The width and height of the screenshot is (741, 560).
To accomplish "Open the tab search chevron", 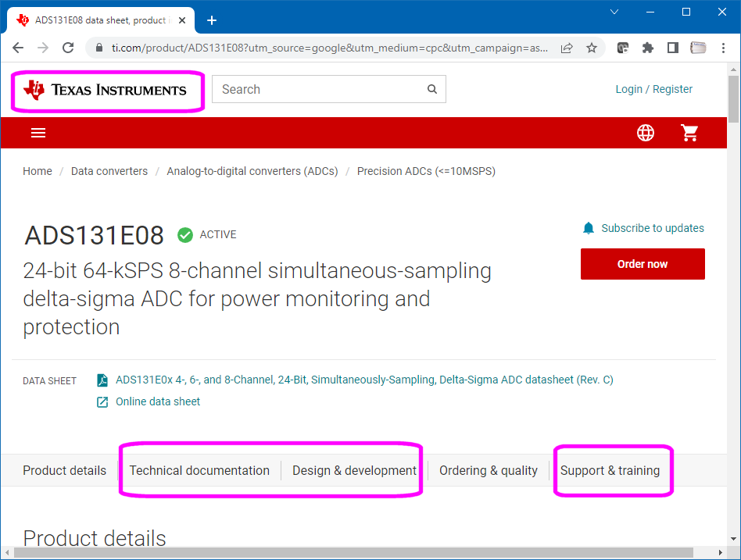I will pyautogui.click(x=614, y=12).
